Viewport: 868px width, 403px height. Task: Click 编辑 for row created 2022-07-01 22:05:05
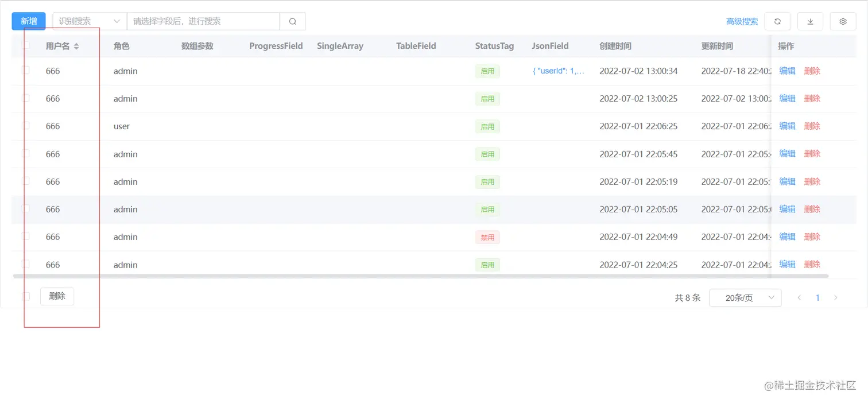(x=787, y=209)
